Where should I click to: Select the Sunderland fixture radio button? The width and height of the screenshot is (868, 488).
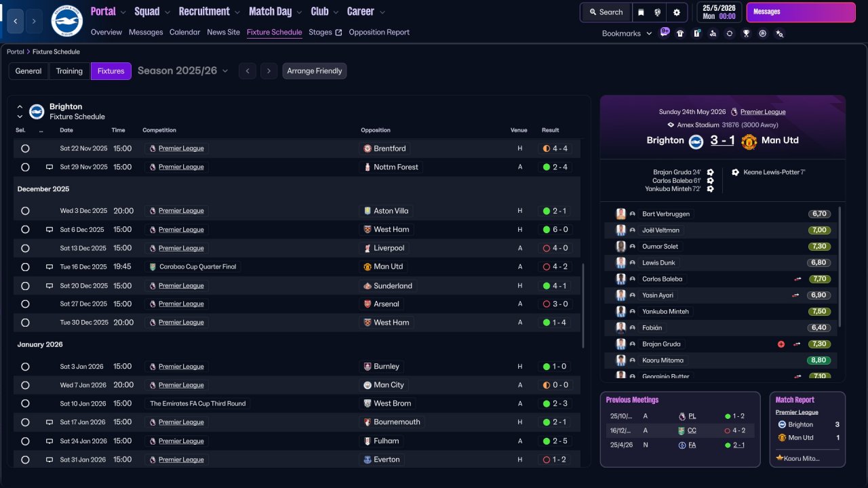tap(25, 286)
